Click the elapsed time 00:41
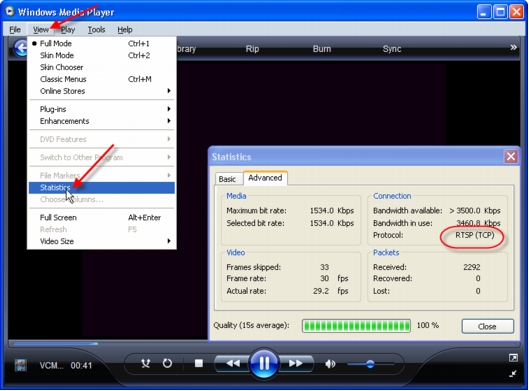This screenshot has width=529, height=391. tap(81, 365)
